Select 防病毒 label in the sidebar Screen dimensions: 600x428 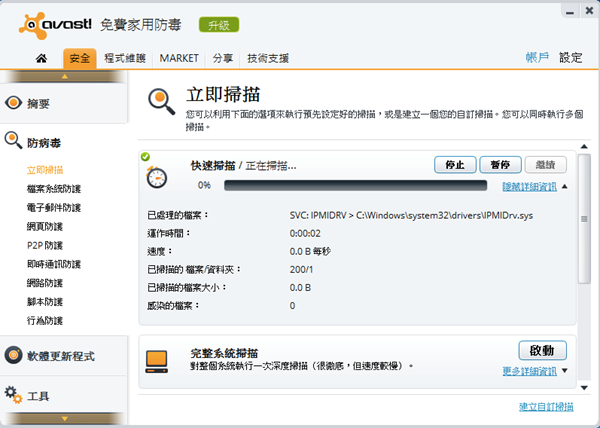point(44,143)
